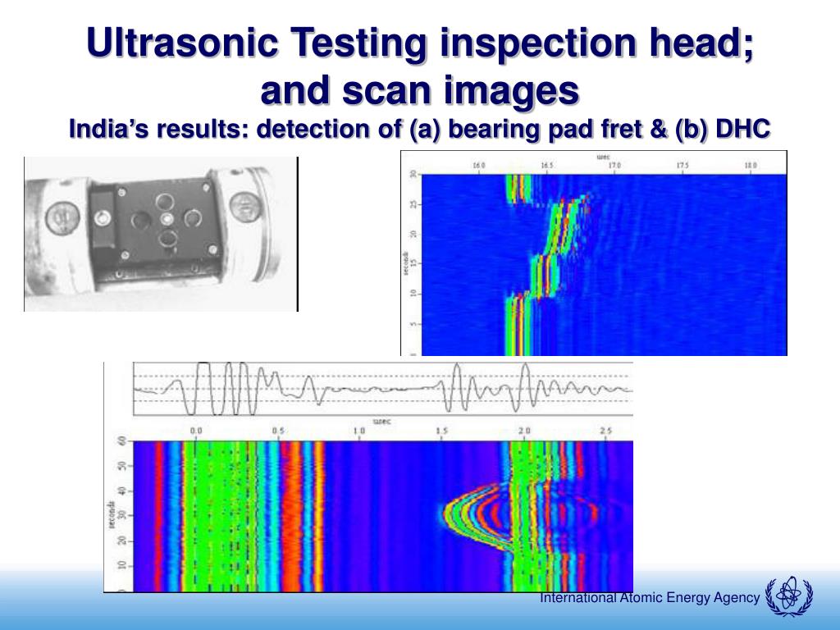Click the A-scan waveform trace plot
The width and height of the screenshot is (840, 630).
tap(383, 389)
